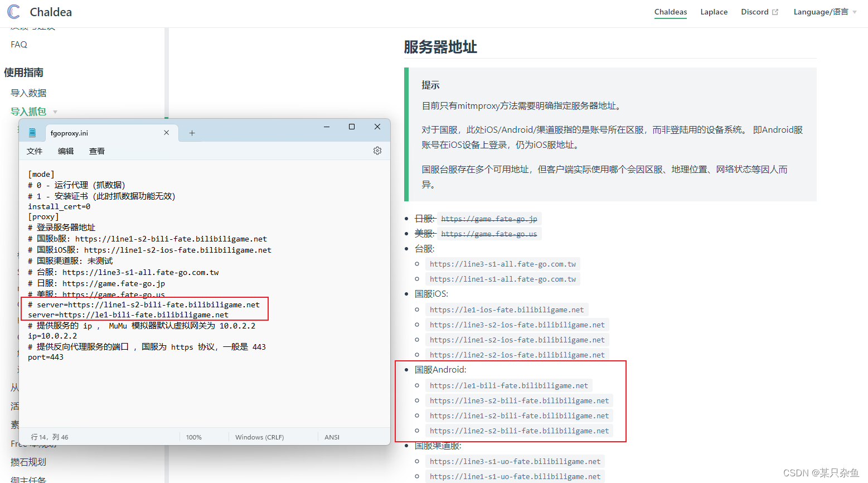Close the Notepad window
Viewport: 868px width, 483px height.
(377, 127)
